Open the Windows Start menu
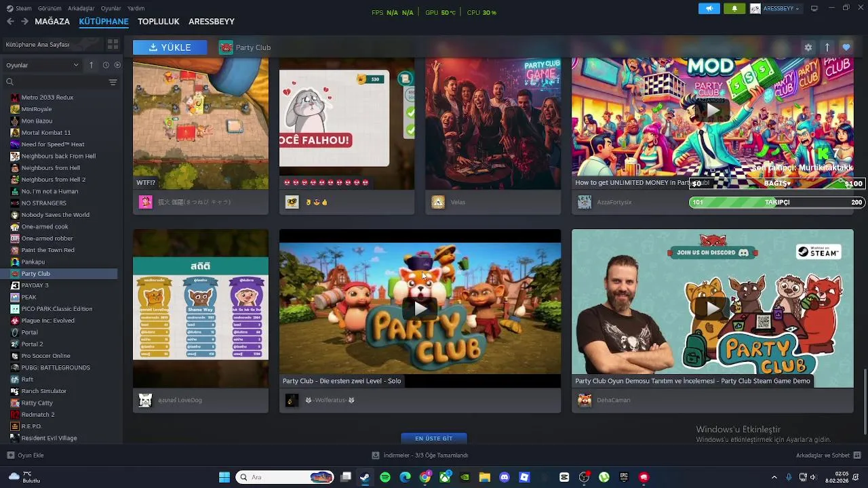The width and height of the screenshot is (868, 488). tap(224, 477)
